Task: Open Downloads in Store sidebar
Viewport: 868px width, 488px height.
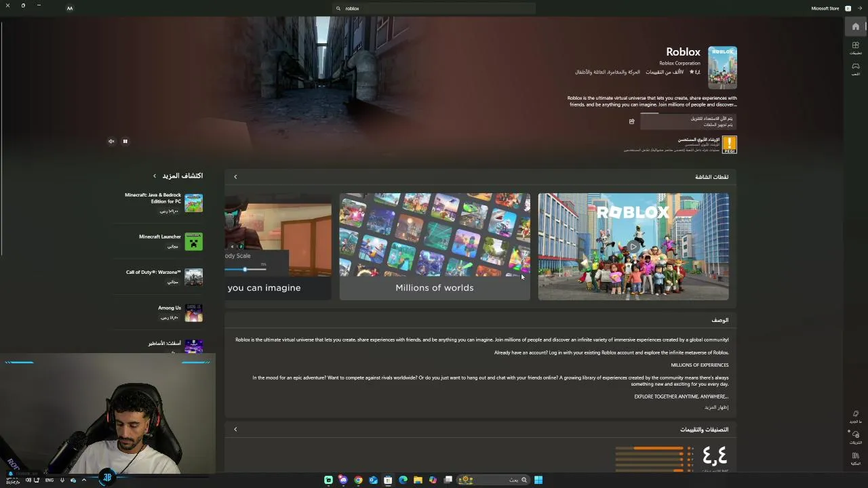Action: click(x=855, y=437)
